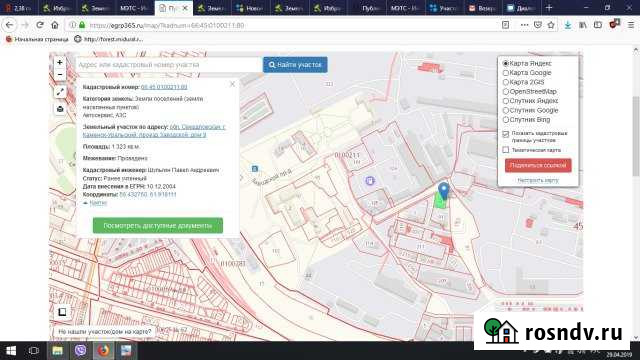Focus the address or cadastral number field

tap(169, 64)
